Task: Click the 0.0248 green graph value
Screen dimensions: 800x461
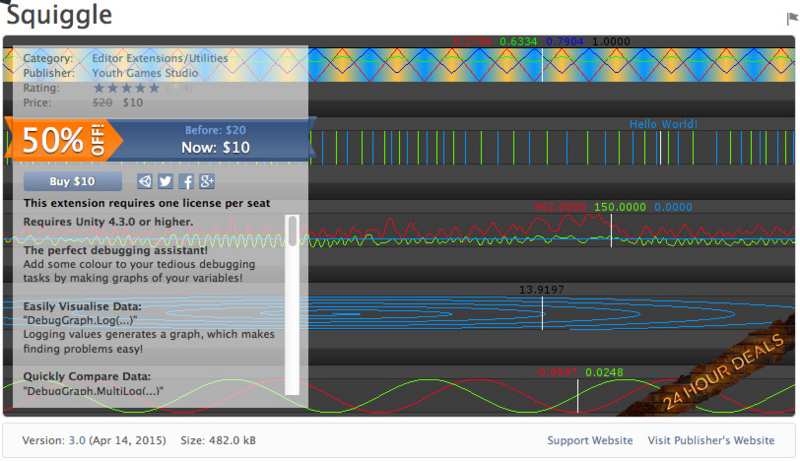Action: (x=604, y=372)
